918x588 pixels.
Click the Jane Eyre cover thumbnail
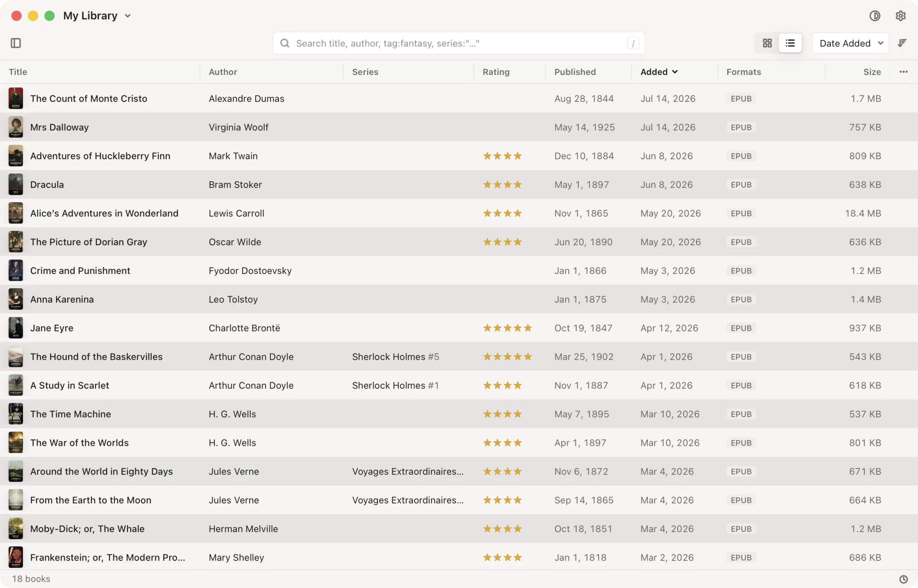tap(16, 328)
